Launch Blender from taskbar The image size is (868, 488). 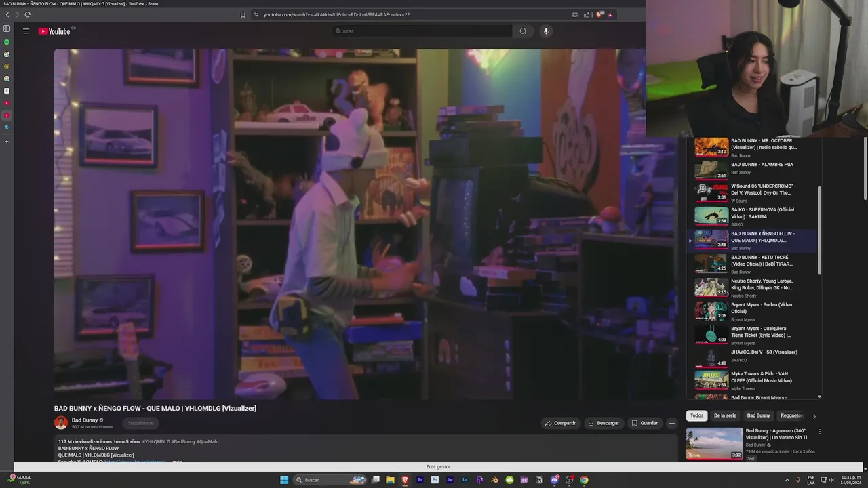pos(494,480)
